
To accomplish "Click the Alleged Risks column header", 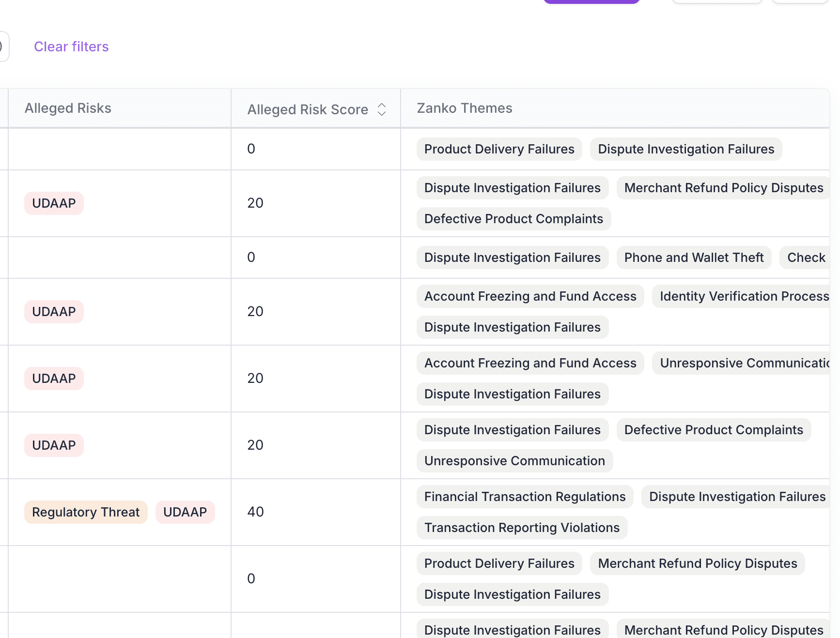I will (68, 108).
